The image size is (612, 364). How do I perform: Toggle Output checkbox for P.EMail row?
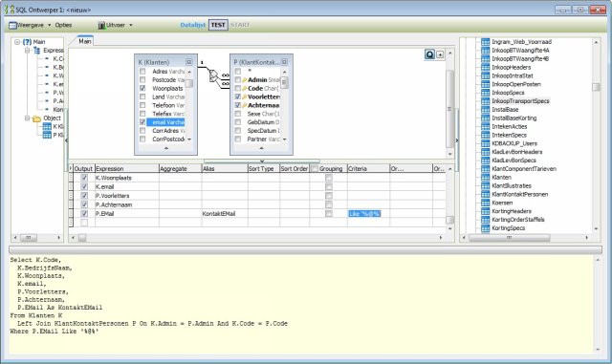84,213
